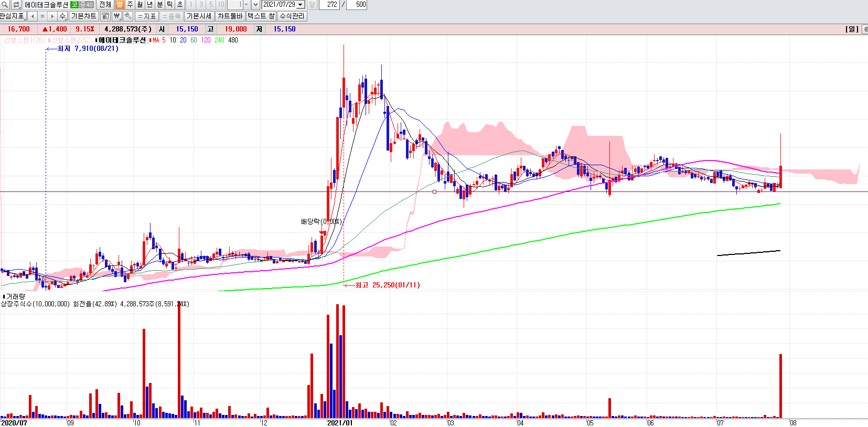Choose interval preset 3
The height and width of the screenshot is (427, 868).
[x=201, y=5]
